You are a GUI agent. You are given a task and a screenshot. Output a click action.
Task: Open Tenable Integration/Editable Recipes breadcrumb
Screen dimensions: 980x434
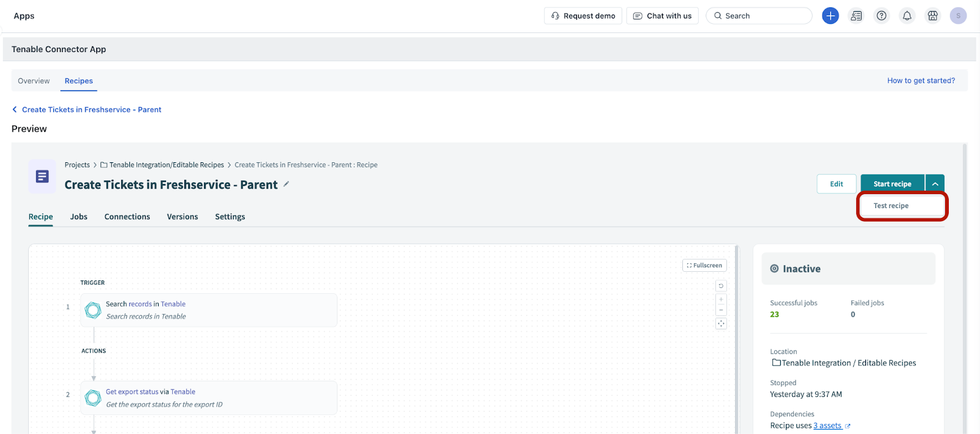(x=167, y=165)
